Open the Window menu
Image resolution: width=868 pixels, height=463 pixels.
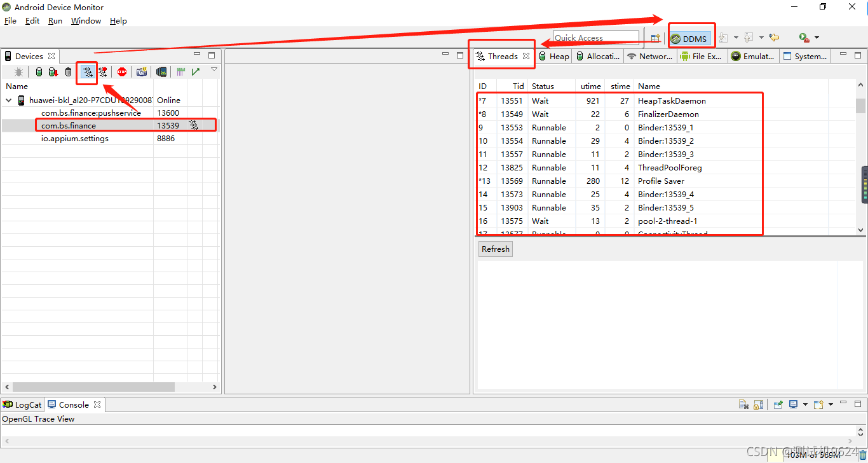pos(86,20)
